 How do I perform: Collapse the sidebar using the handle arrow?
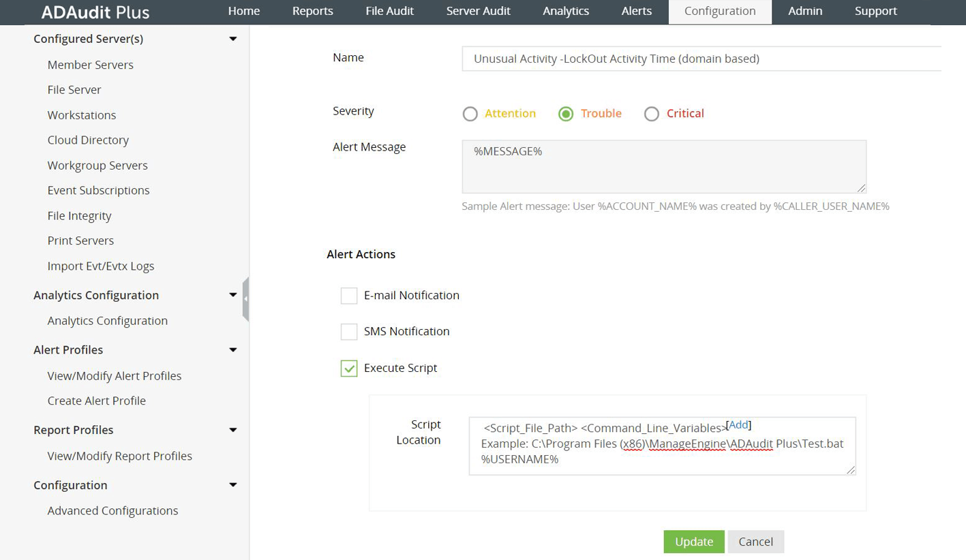pos(245,298)
